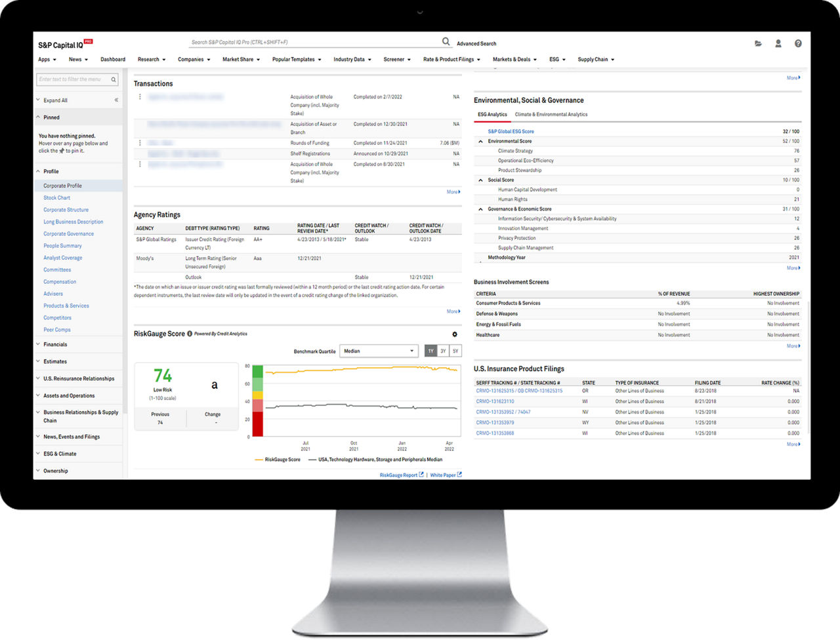The height and width of the screenshot is (640, 840).
Task: Collapse the Environmental Score row
Action: click(x=480, y=142)
